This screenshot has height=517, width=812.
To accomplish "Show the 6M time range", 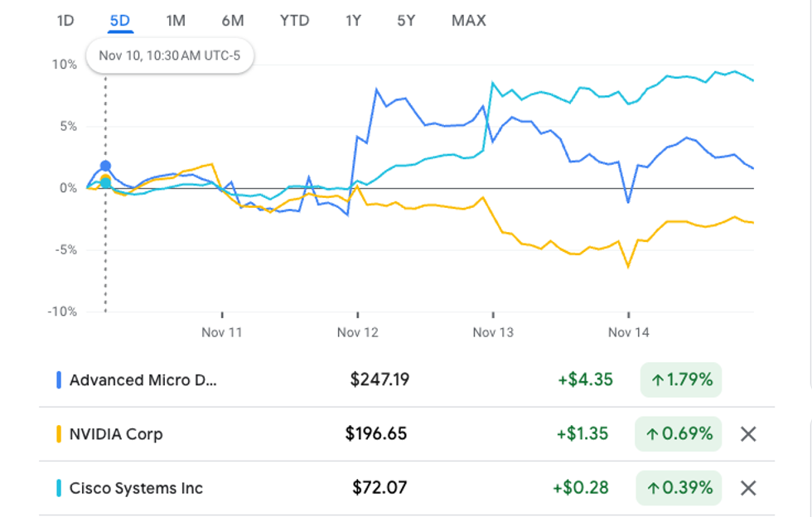I will 233,21.
